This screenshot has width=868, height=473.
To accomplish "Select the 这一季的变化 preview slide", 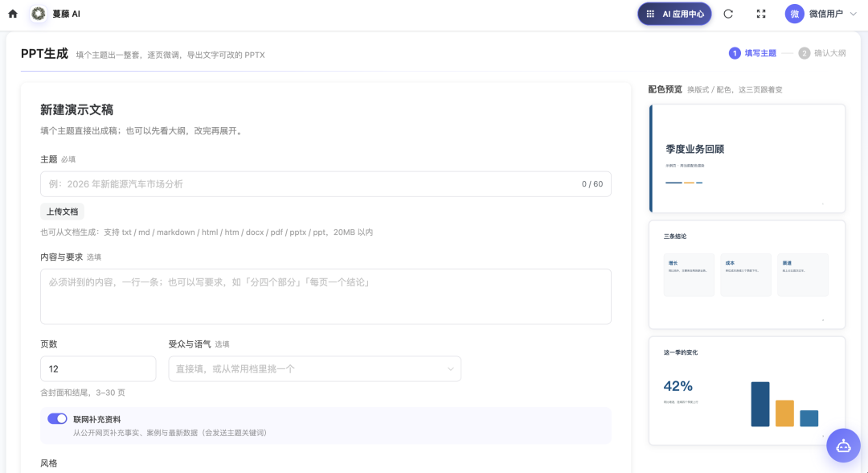I will 747,390.
